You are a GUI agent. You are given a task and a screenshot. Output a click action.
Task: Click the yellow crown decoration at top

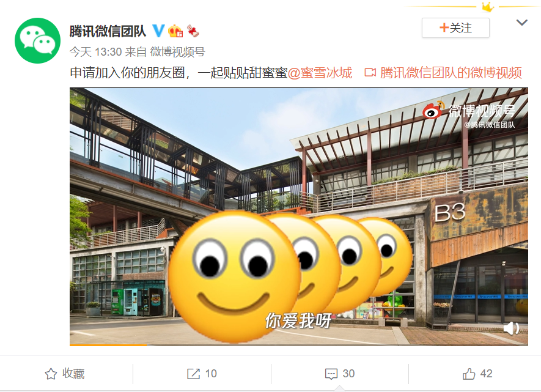[488, 7]
